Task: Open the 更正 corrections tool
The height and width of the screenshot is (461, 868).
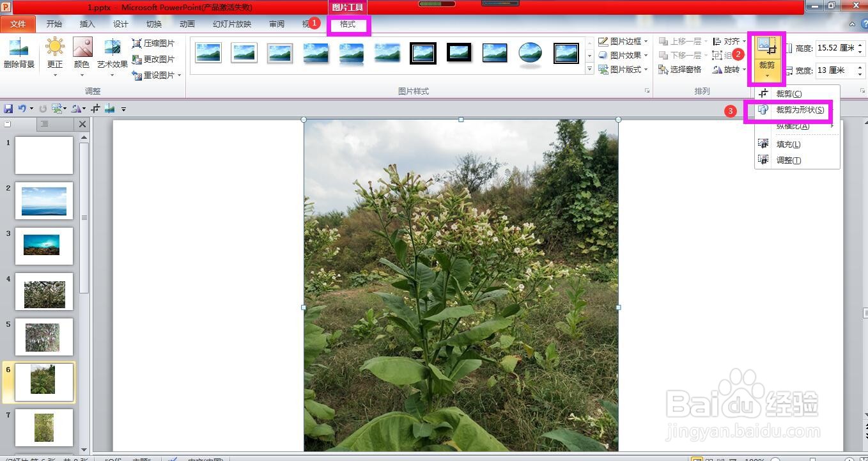Action: tap(55, 56)
